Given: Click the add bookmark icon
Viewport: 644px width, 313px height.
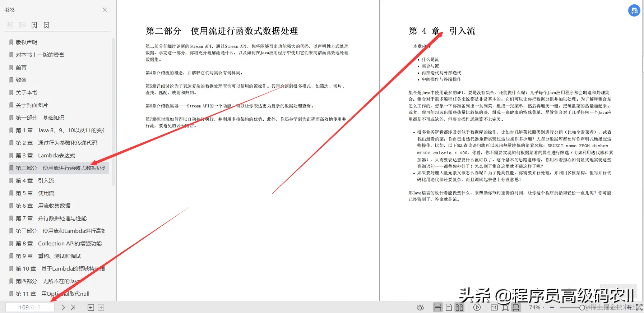Looking at the screenshot, I should 34,25.
